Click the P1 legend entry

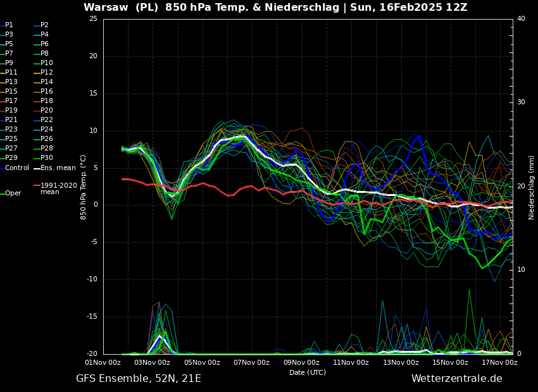point(9,25)
